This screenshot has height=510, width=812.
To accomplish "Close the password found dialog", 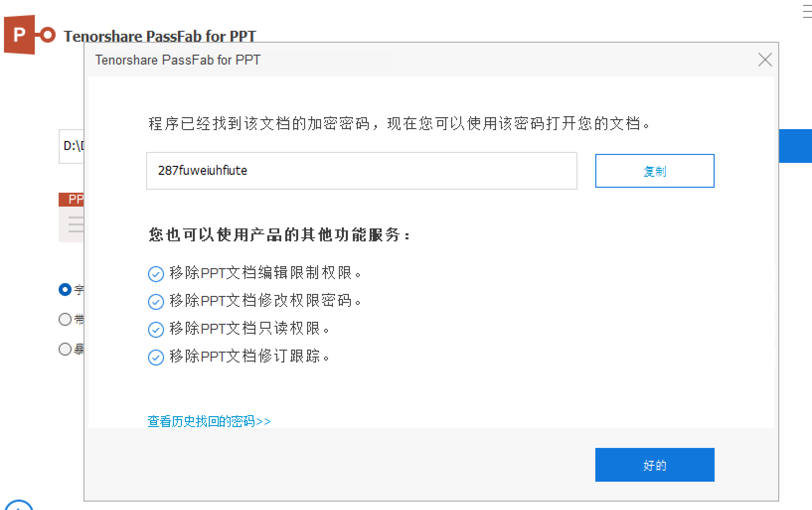I will point(765,60).
